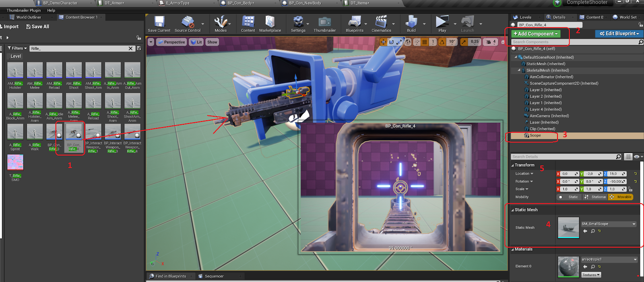
Task: Collapse the Static Mesh section
Action: [x=512, y=210]
